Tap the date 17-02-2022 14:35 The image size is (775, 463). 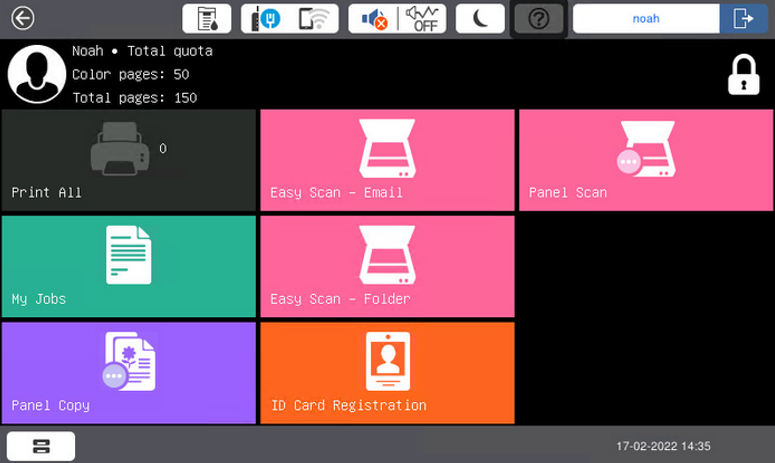coord(663,446)
